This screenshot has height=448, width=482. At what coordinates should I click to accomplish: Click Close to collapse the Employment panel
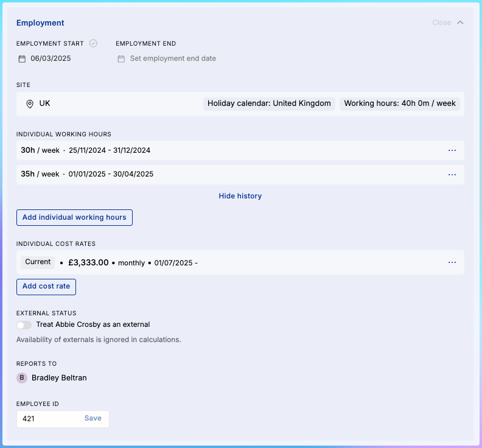441,23
